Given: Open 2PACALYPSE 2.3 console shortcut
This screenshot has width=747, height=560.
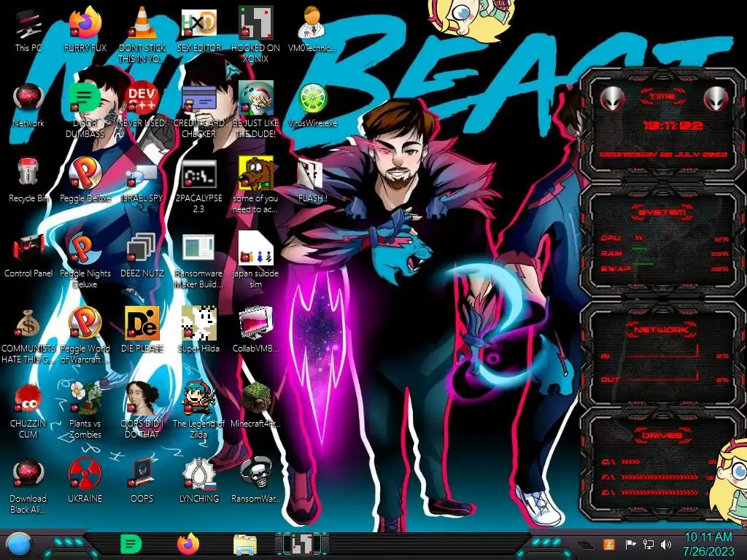Looking at the screenshot, I should [199, 186].
